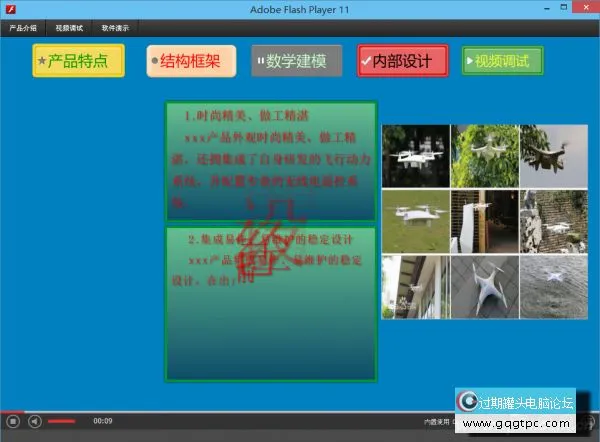Click the '2.集成' second text panel

pos(271,304)
